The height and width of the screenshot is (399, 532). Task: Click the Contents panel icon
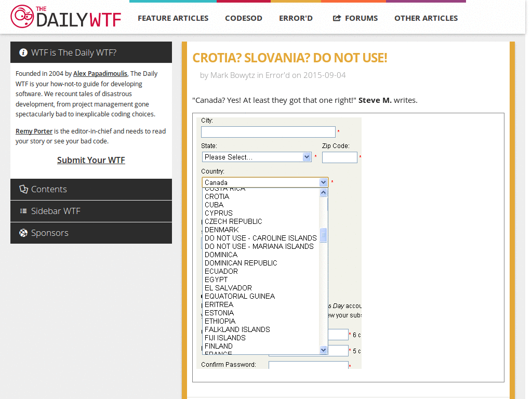click(23, 189)
